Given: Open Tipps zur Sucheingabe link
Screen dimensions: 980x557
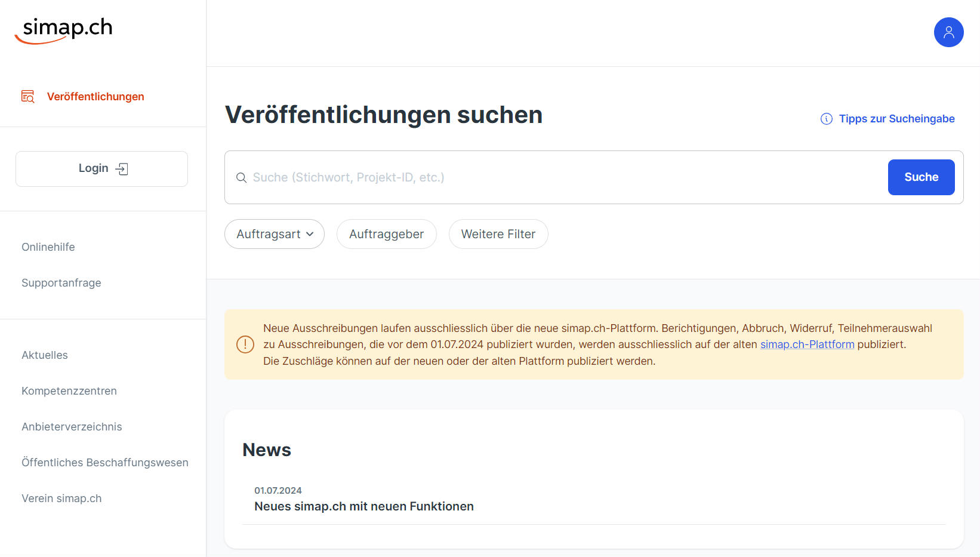Looking at the screenshot, I should pos(896,119).
